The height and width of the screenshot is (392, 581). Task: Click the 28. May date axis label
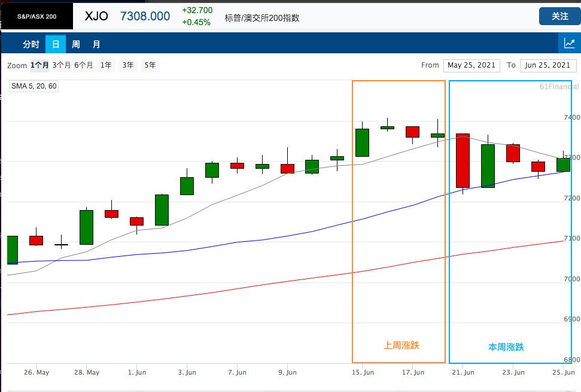(87, 372)
